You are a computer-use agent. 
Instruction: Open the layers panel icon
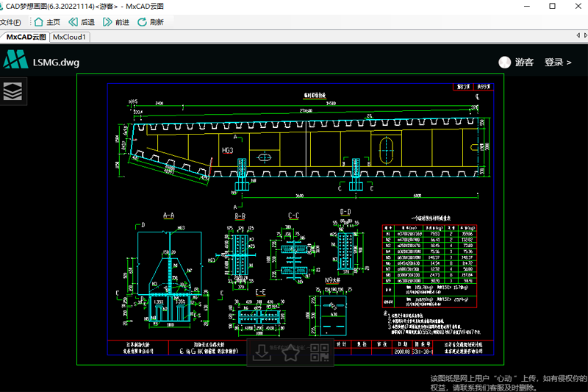tap(13, 91)
